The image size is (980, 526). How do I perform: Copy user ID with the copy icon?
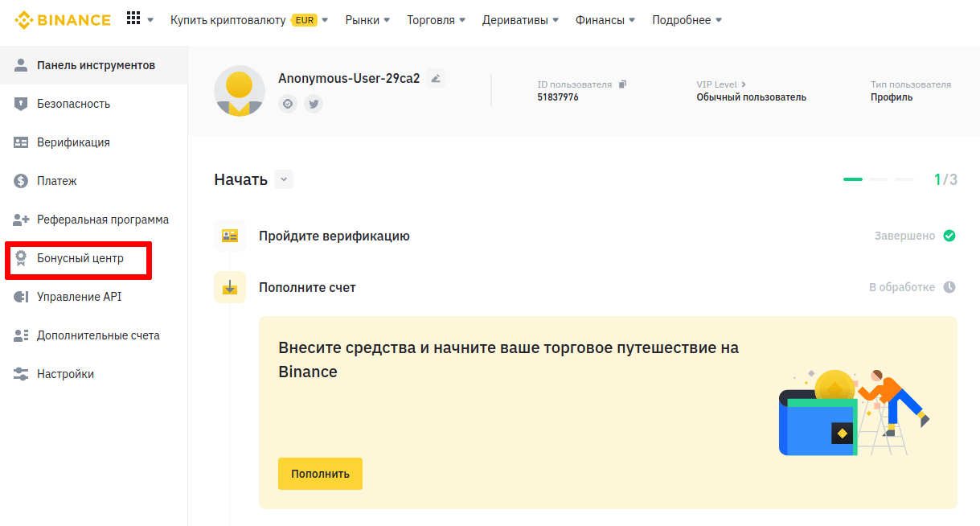[622, 84]
